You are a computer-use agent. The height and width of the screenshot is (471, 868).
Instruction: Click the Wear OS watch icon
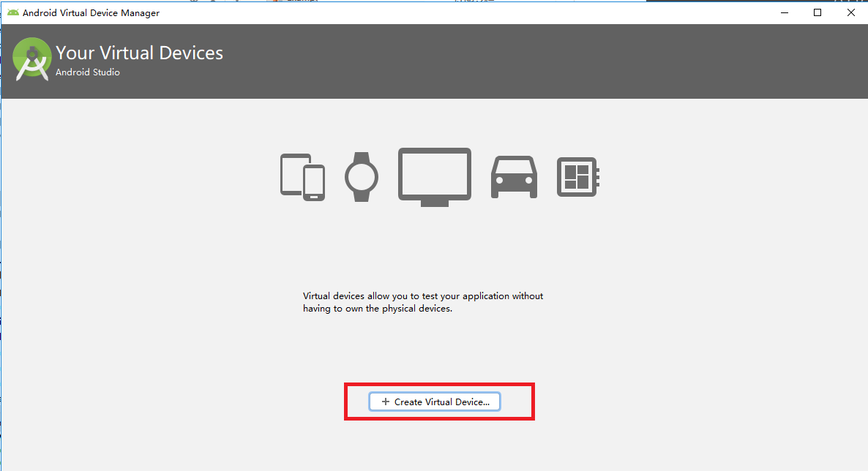[362, 177]
